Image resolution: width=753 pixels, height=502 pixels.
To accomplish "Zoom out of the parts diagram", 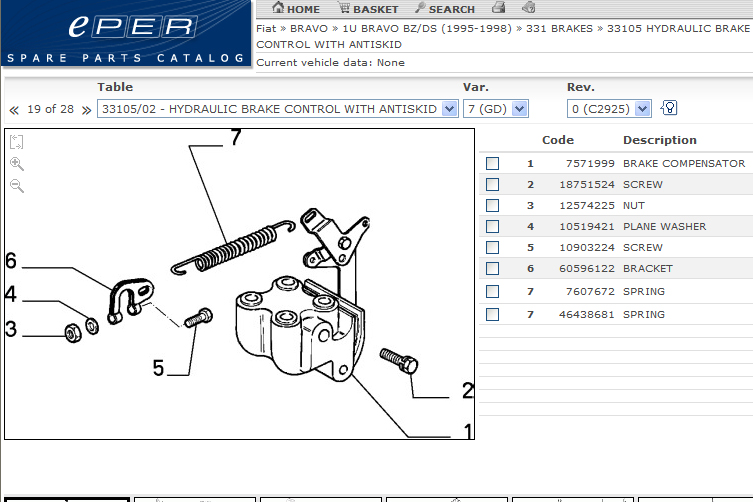I will pos(17,186).
